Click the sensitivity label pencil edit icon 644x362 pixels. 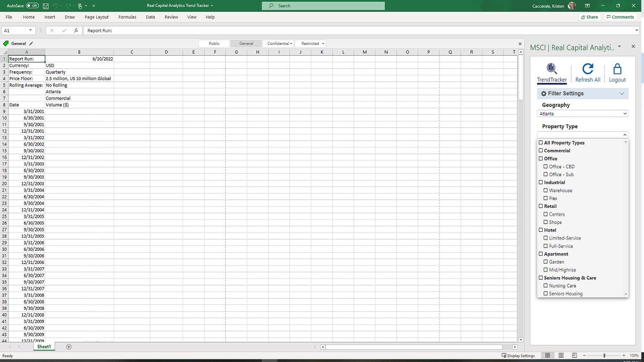point(31,43)
